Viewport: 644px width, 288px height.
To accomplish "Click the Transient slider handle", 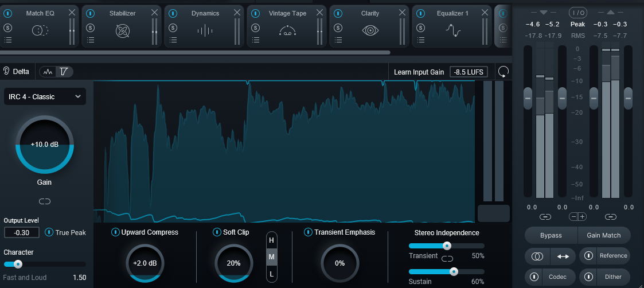I will click(x=447, y=246).
